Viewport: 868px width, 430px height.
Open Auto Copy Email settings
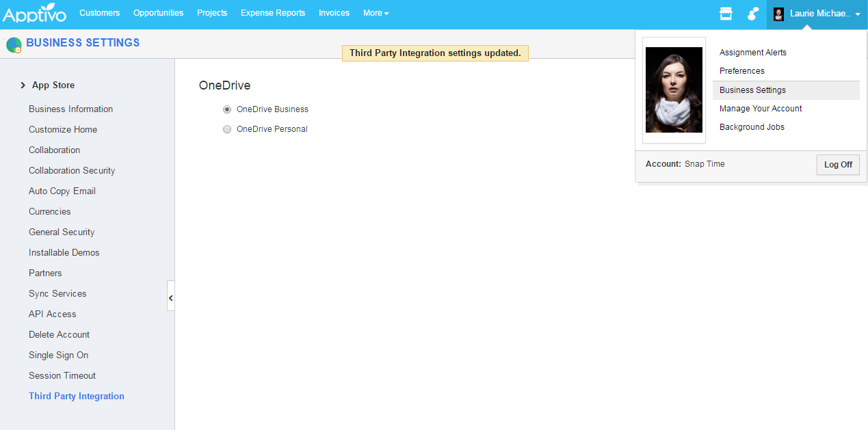[62, 191]
